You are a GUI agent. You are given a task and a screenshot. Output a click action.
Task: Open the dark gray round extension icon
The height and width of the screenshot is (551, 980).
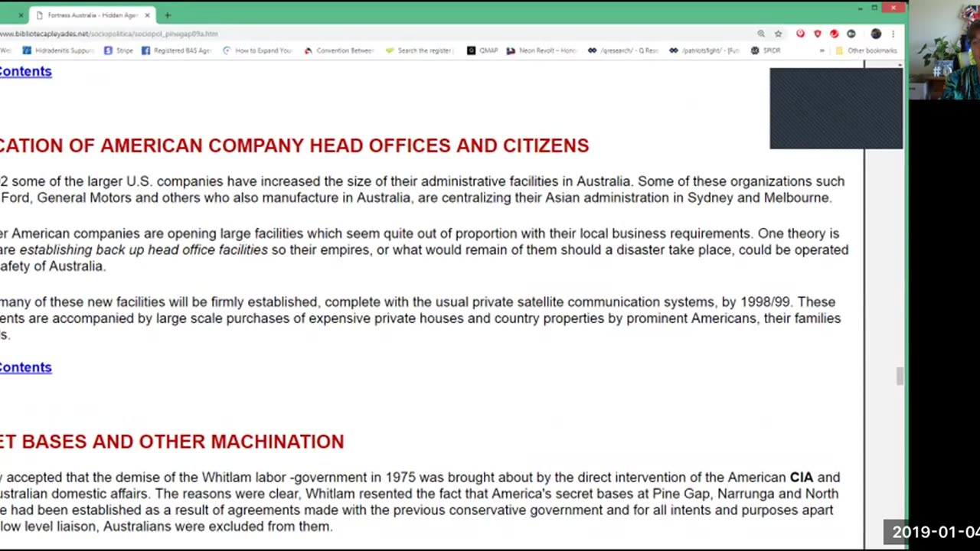click(x=851, y=34)
